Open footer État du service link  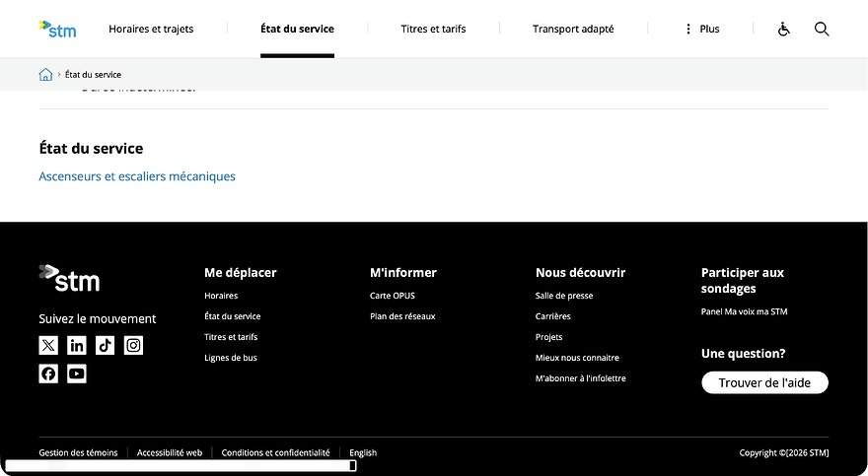coord(233,316)
